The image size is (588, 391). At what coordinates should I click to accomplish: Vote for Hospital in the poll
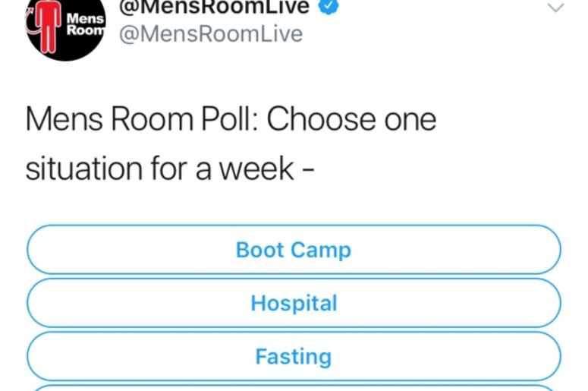(294, 303)
